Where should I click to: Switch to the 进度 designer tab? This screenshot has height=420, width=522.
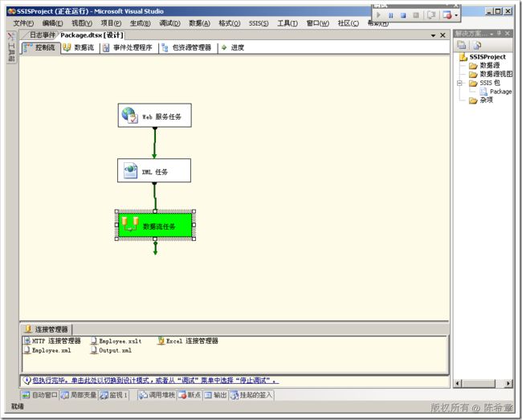233,47
